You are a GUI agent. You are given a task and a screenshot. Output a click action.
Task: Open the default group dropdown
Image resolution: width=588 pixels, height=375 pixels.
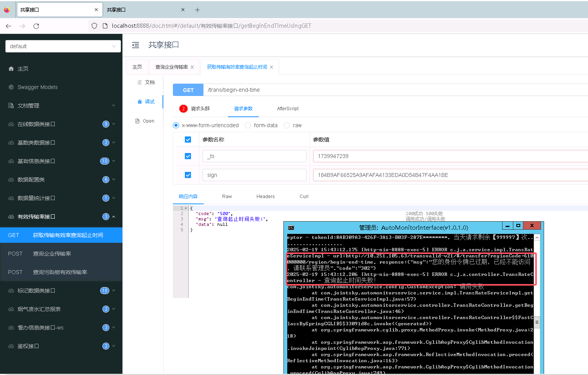pos(63,46)
